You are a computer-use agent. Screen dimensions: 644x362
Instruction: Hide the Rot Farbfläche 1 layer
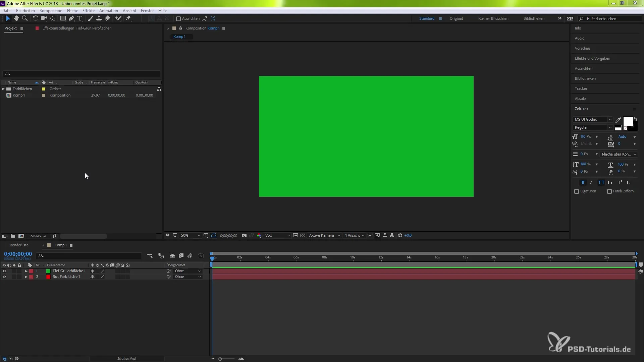coord(4,277)
